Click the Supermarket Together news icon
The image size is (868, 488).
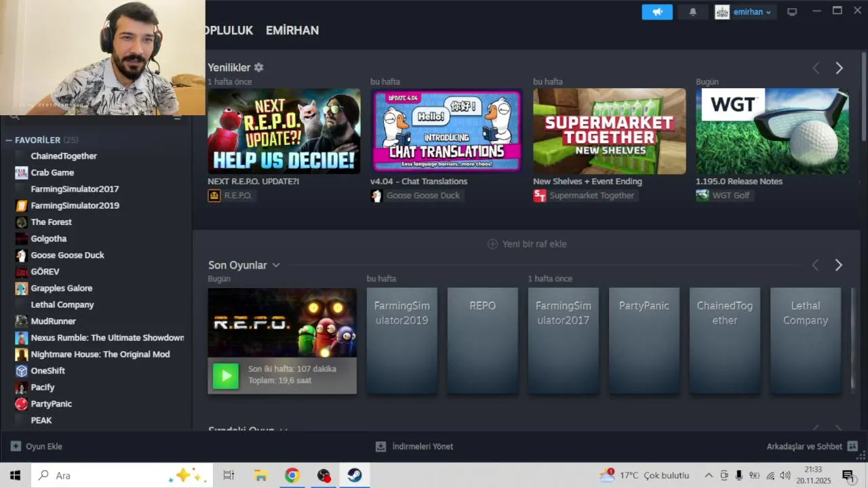tap(540, 195)
